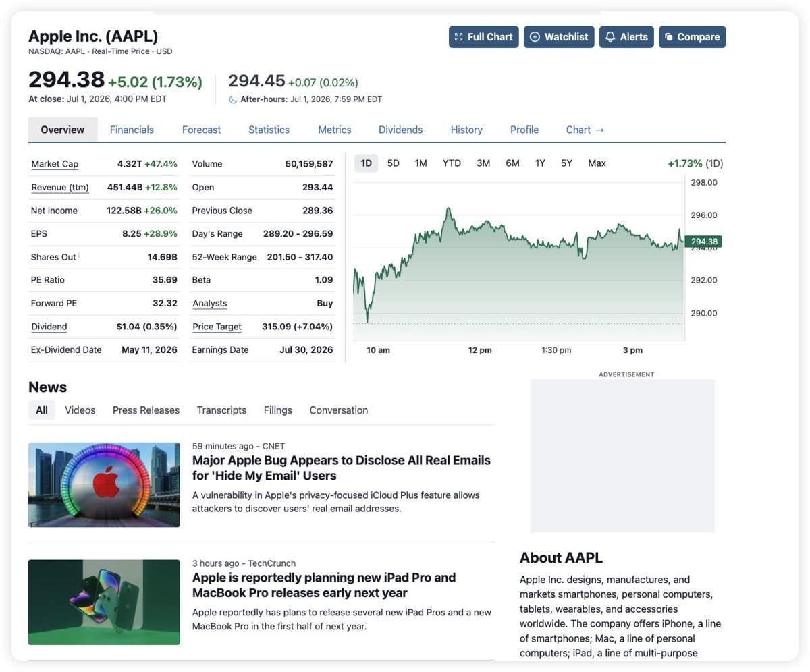Screen dimensions: 810x672
Task: Click the 294.38 price tag on chart
Action: 703,242
